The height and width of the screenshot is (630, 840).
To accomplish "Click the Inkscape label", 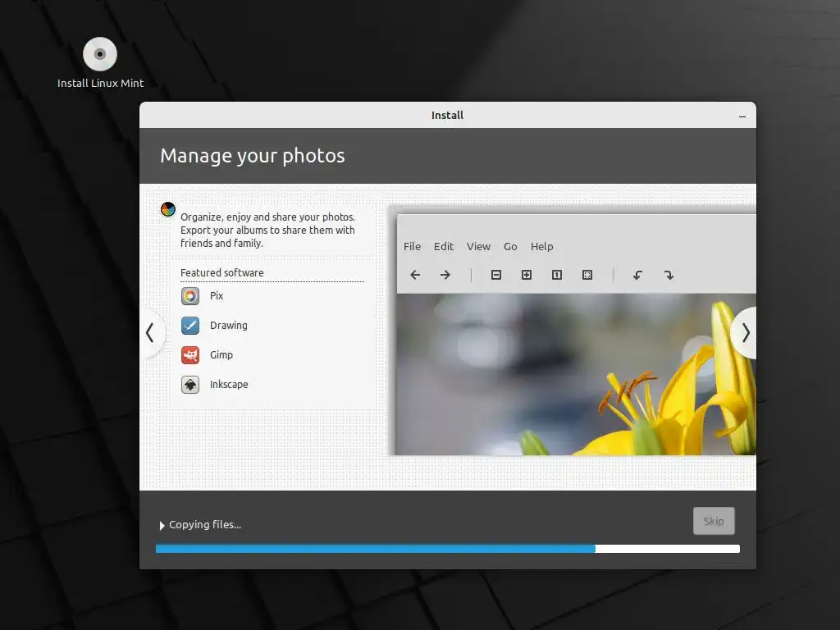I will click(x=229, y=384).
